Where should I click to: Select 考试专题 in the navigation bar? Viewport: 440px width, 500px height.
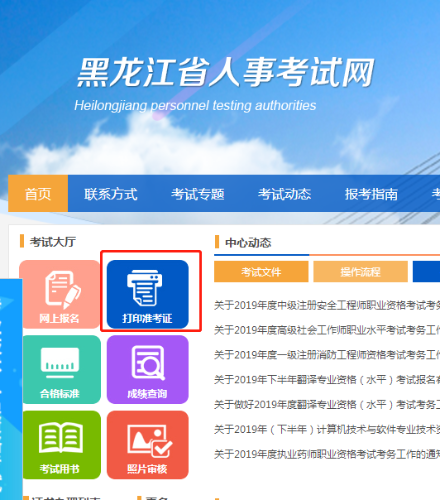(x=198, y=194)
